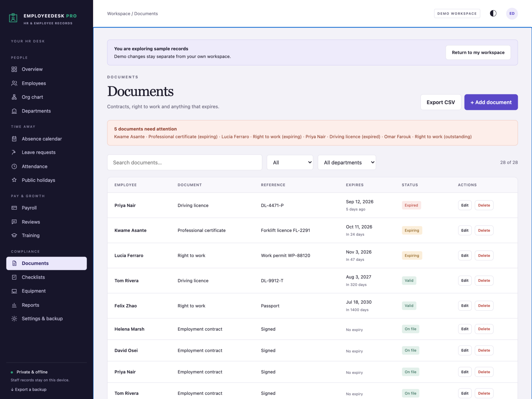Delete Tom Rivera's Driving licence DL-9912-T
Screen dimensions: 532x399
(484, 281)
